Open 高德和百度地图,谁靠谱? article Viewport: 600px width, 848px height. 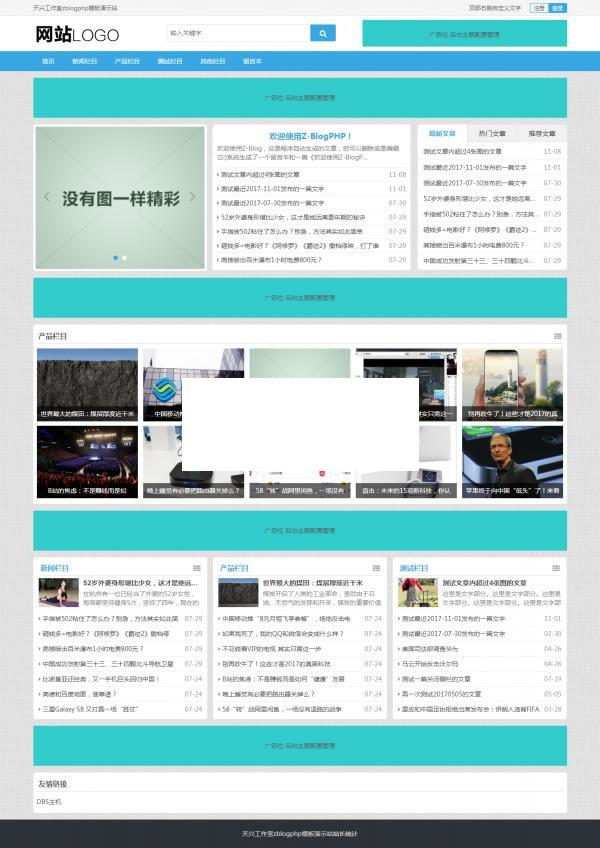coord(80,694)
